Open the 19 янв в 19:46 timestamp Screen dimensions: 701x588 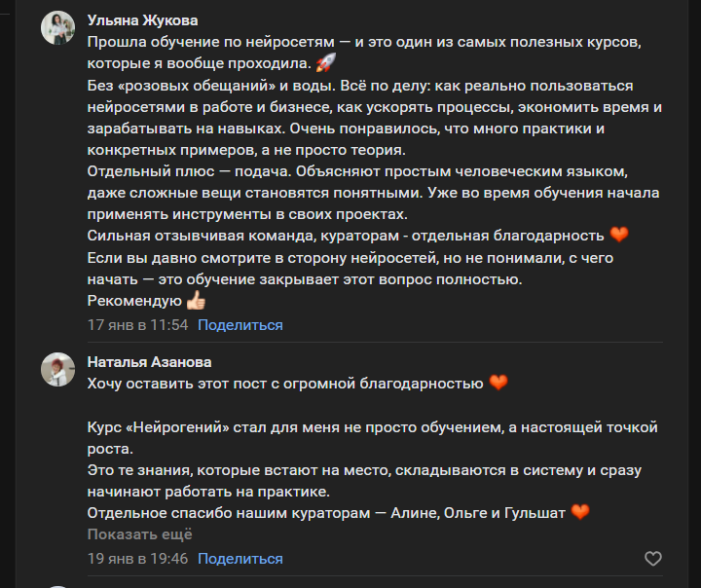pyautogui.click(x=137, y=559)
